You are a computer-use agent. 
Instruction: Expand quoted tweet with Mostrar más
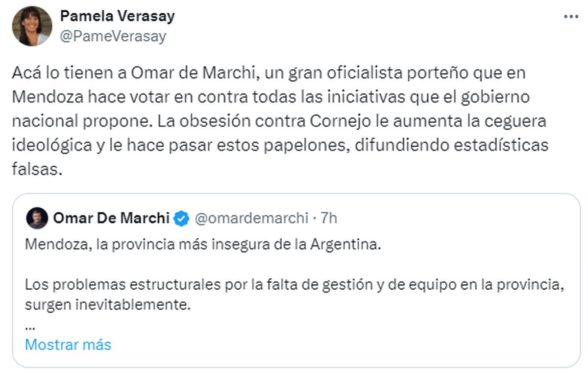pyautogui.click(x=68, y=345)
